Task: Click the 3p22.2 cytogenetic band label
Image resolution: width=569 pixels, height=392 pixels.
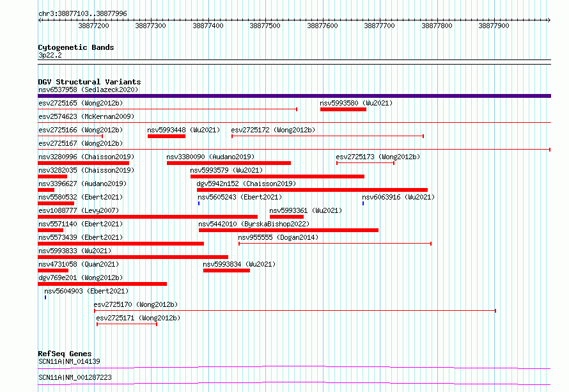Action: (50, 55)
